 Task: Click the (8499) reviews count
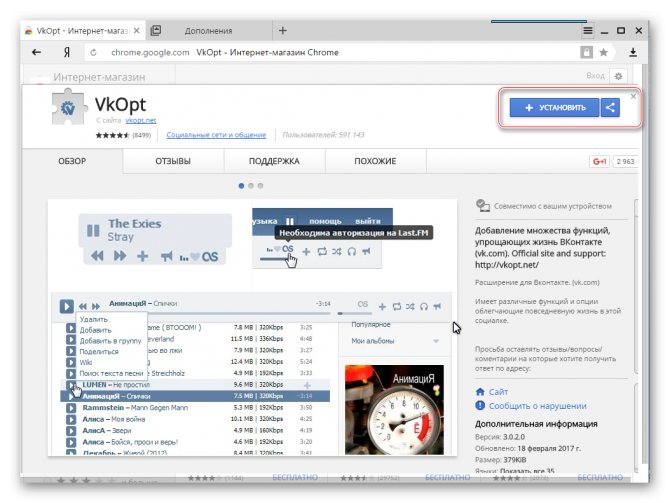click(142, 135)
